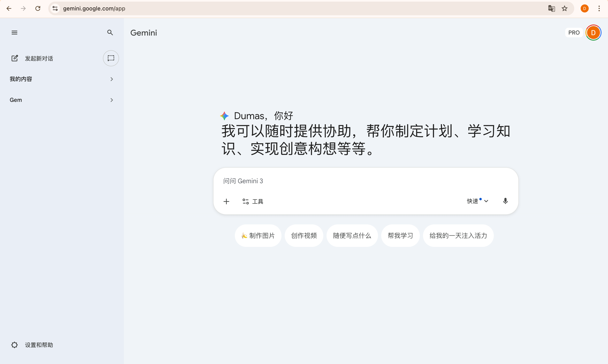Screen dimensions: 608x364
Task: Select the 给我的一天注入活力 chip
Action: click(458, 235)
